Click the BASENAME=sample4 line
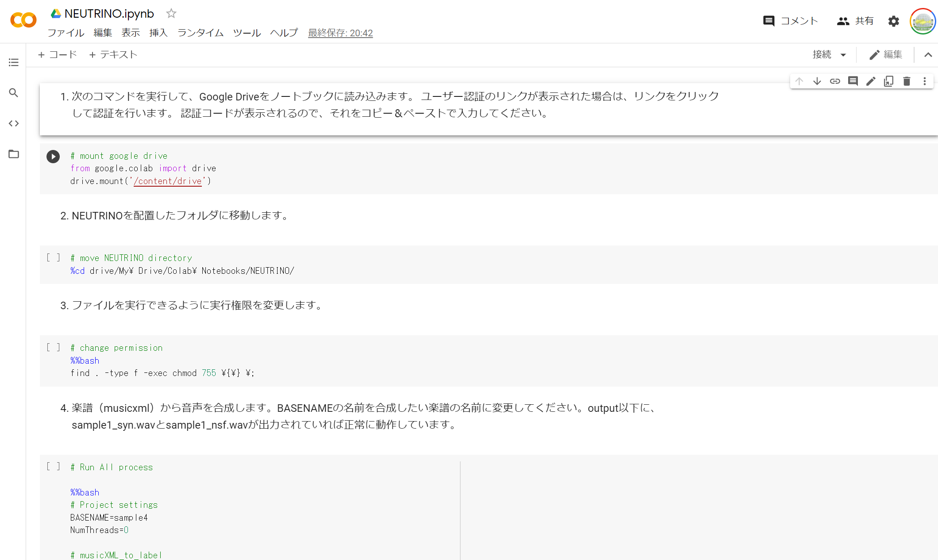The image size is (938, 560). 109,518
